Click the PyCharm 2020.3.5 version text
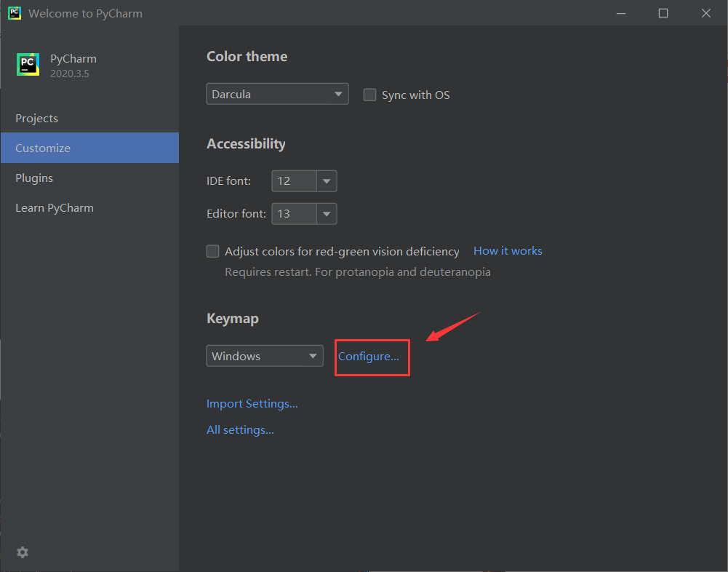The image size is (728, 572). (70, 74)
